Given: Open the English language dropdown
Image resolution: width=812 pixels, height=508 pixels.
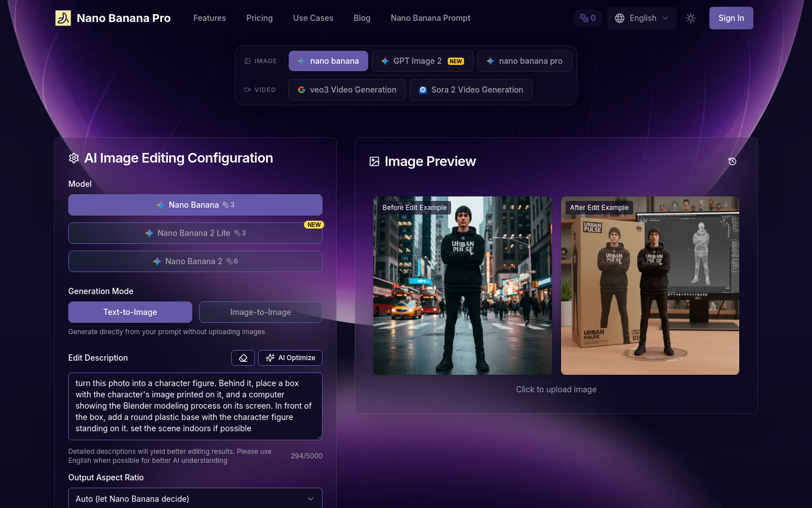Looking at the screenshot, I should coord(642,18).
